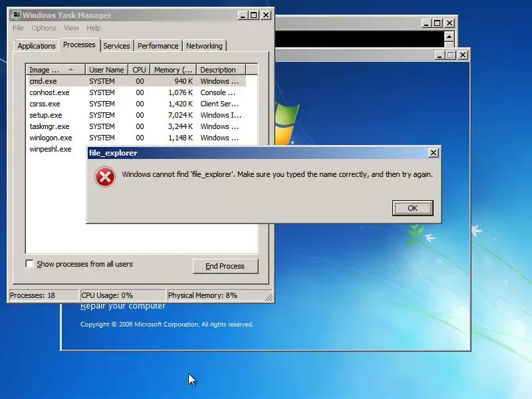Image resolution: width=532 pixels, height=399 pixels.
Task: Switch to the Services tab
Action: coord(116,46)
